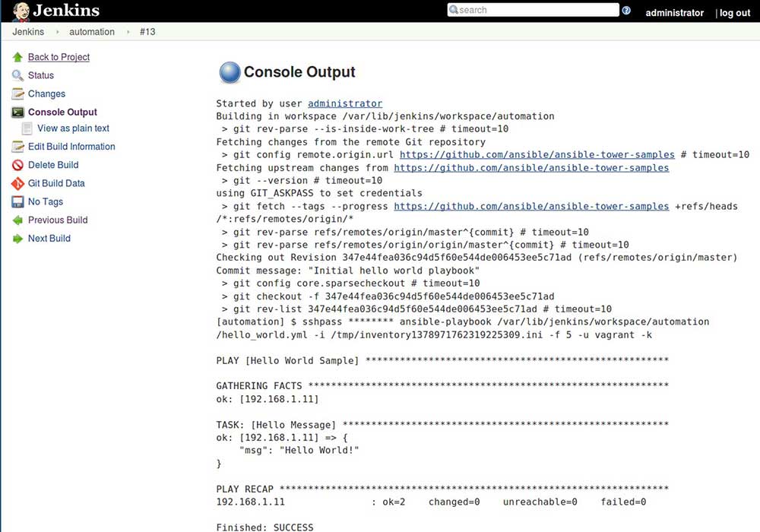Image resolution: width=760 pixels, height=532 pixels.
Task: Open Edit Build Information page
Action: click(x=71, y=147)
